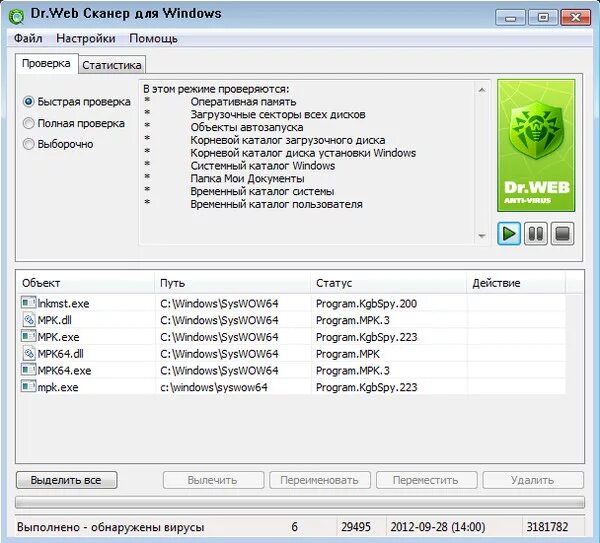Select the MPK64.dll file name

point(60,354)
